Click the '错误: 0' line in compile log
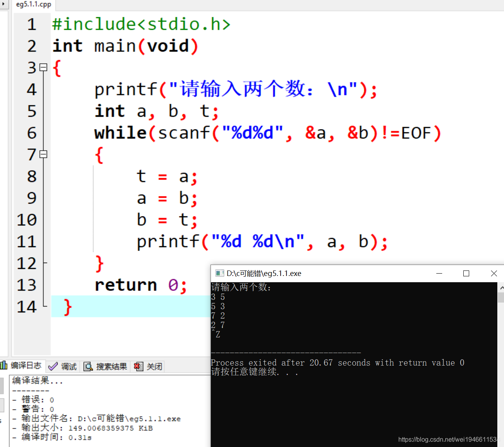 33,400
